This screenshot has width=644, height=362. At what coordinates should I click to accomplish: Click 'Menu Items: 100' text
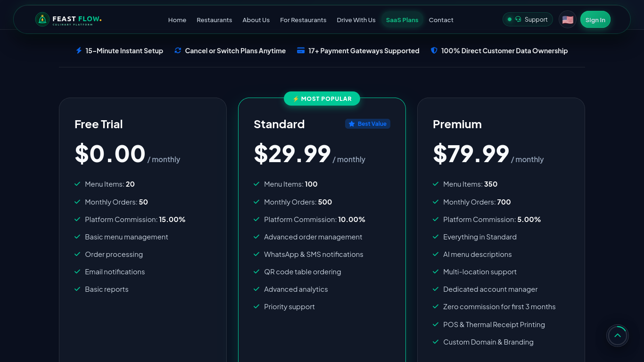tap(291, 184)
